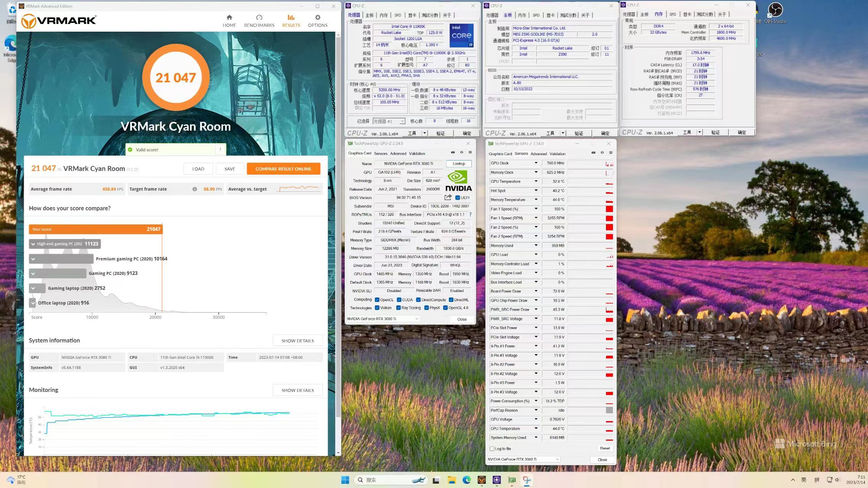Click the target frame rate info icon
The image size is (868, 488).
point(194,189)
